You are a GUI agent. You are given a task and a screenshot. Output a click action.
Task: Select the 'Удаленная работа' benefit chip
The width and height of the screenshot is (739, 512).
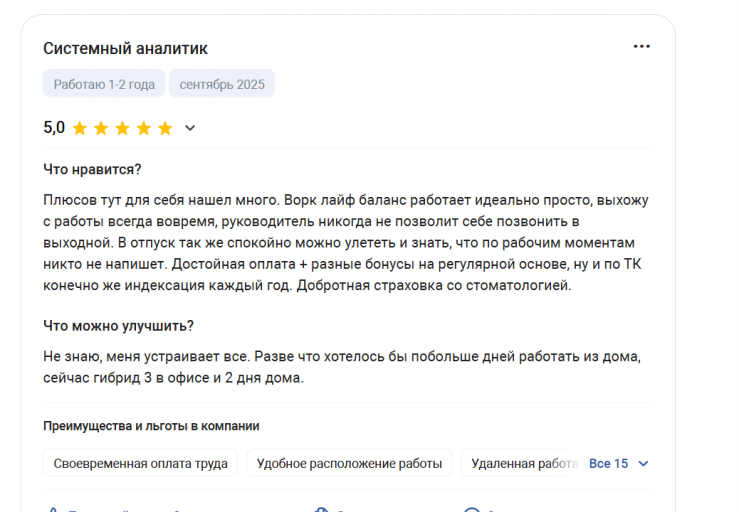point(522,464)
